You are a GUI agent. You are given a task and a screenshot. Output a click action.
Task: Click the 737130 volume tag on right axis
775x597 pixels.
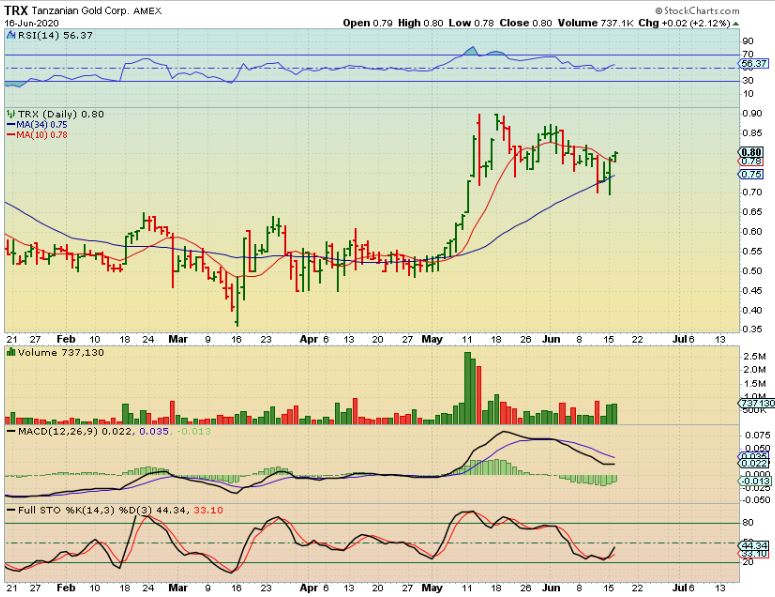(757, 403)
